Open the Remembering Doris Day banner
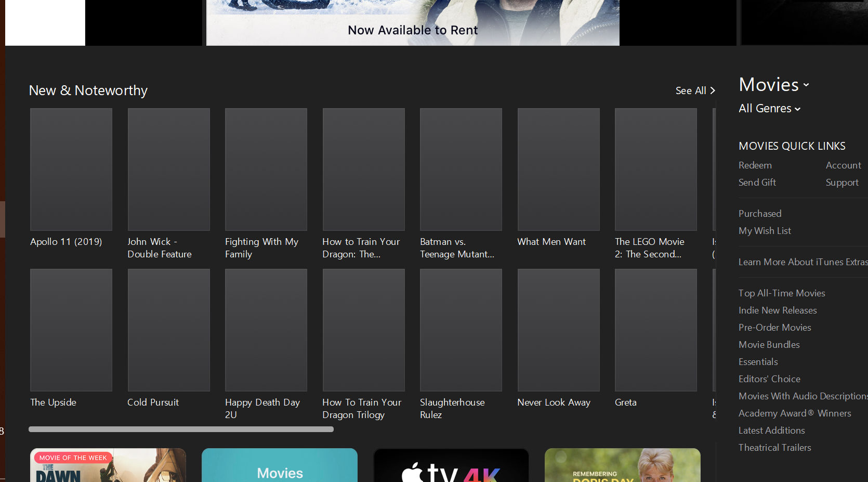The image size is (868, 482). click(x=623, y=465)
